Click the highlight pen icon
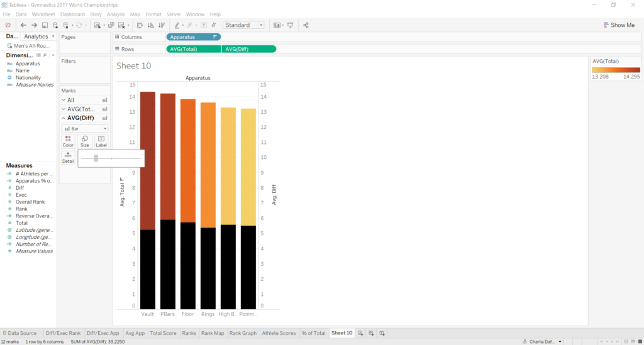Image resolution: width=644 pixels, height=345 pixels. click(x=177, y=25)
